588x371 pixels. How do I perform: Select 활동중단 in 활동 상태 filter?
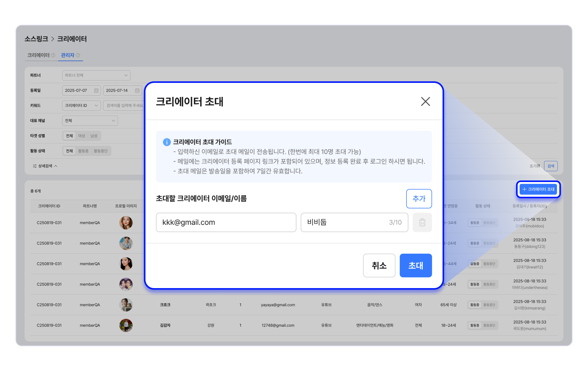coord(101,151)
